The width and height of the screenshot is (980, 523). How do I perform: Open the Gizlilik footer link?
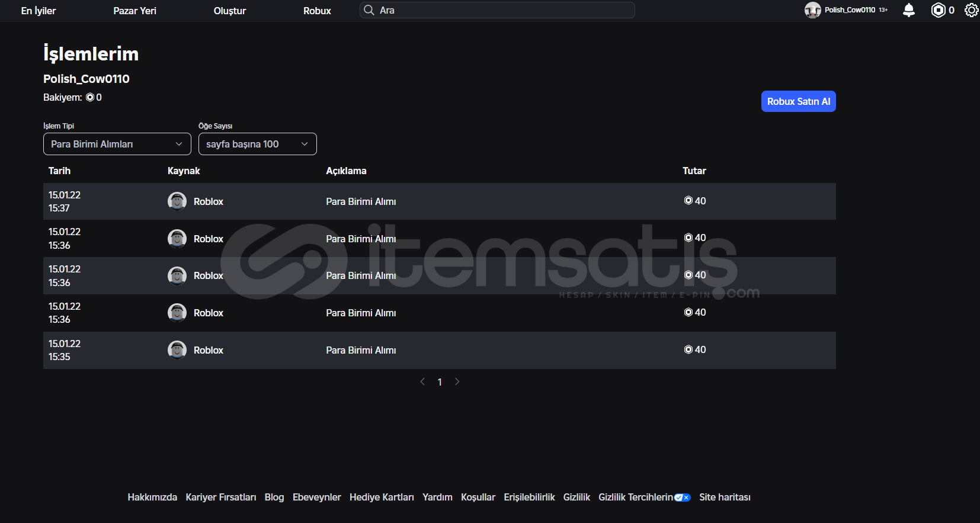[577, 498]
